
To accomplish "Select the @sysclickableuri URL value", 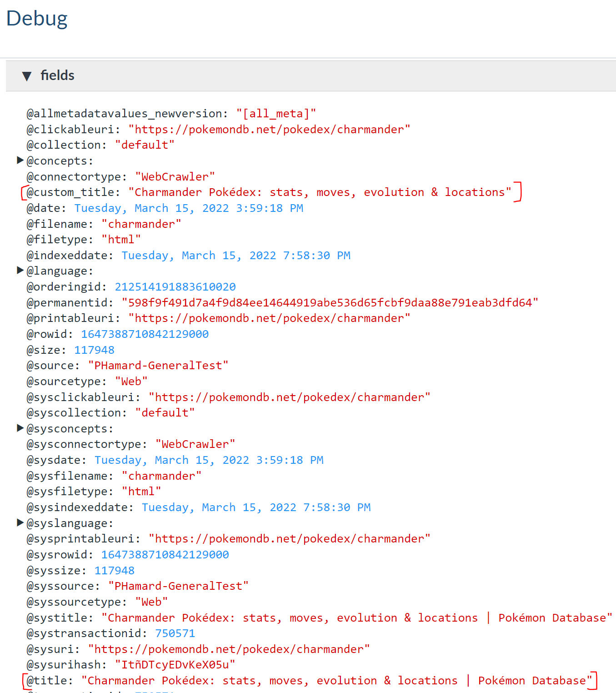I will [x=290, y=397].
